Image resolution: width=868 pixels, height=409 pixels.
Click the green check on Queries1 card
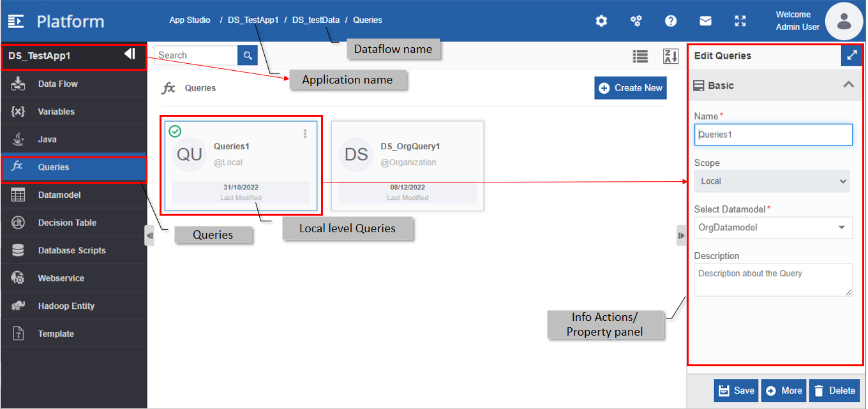tap(175, 131)
